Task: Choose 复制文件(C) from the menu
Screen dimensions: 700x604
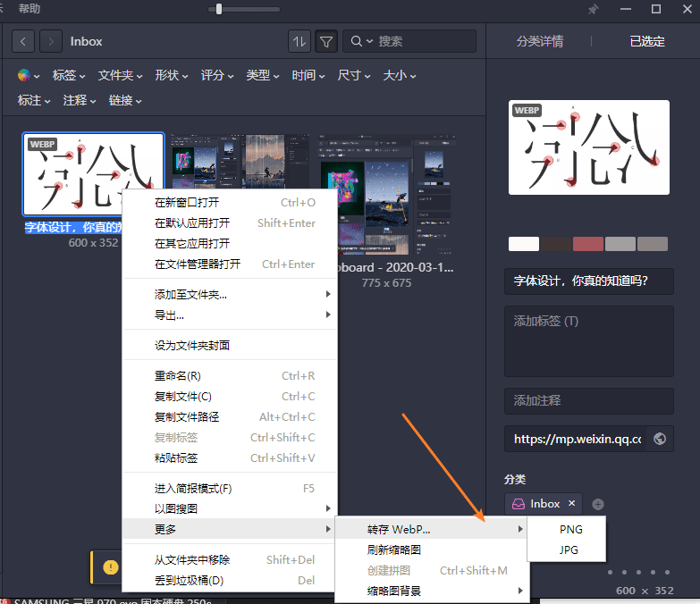Action: tap(230, 397)
